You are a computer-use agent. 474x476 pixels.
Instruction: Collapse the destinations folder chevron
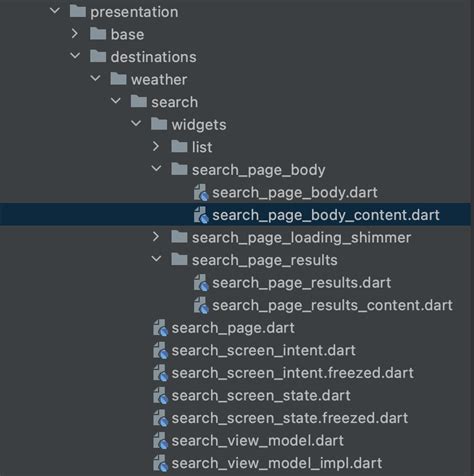coord(75,56)
